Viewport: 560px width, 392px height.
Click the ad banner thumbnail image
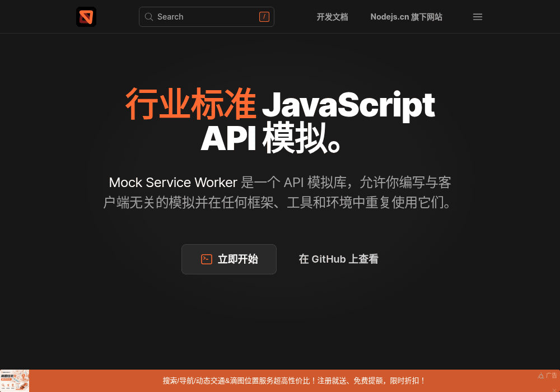point(15,381)
